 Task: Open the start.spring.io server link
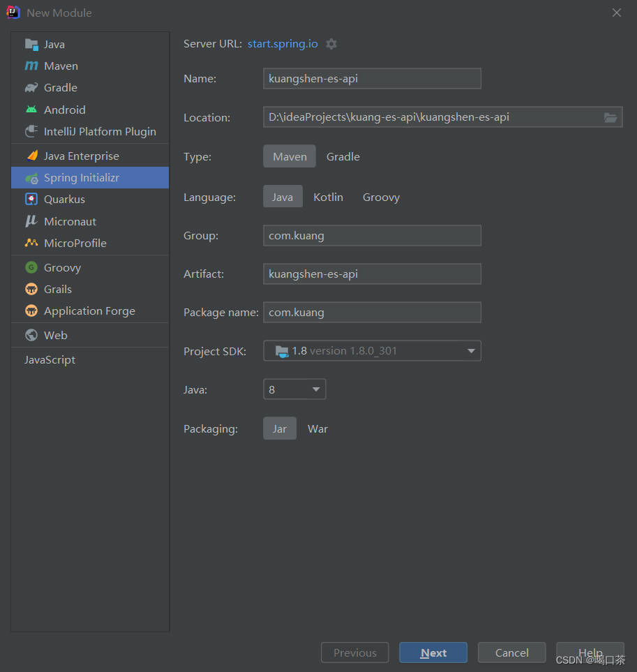click(283, 44)
